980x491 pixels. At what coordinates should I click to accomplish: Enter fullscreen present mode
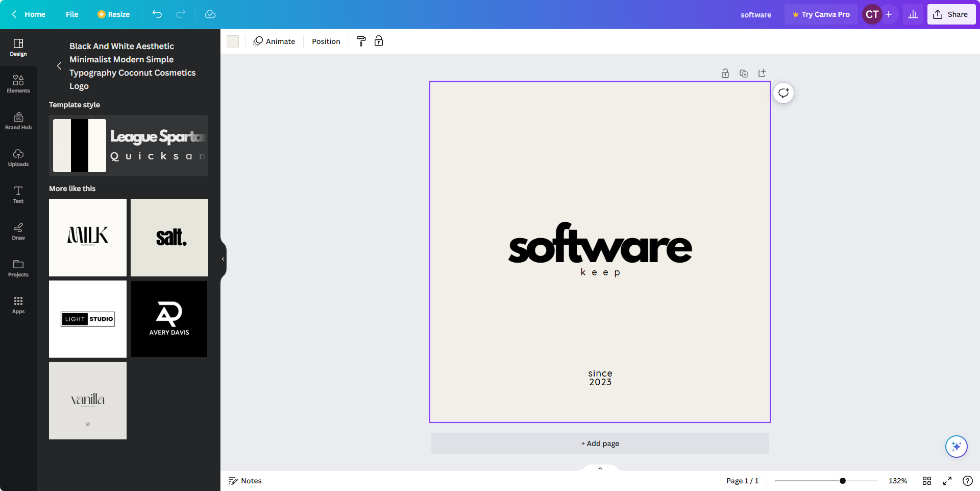point(947,481)
